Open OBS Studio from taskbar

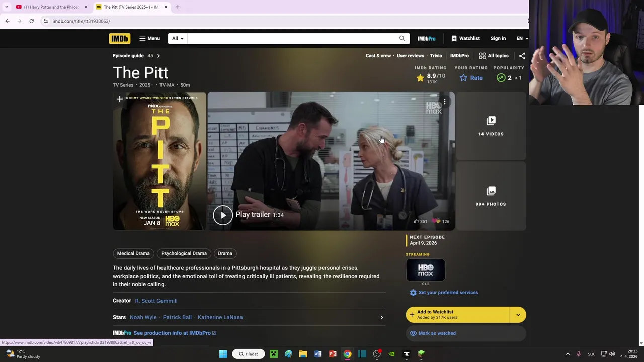[377, 354]
